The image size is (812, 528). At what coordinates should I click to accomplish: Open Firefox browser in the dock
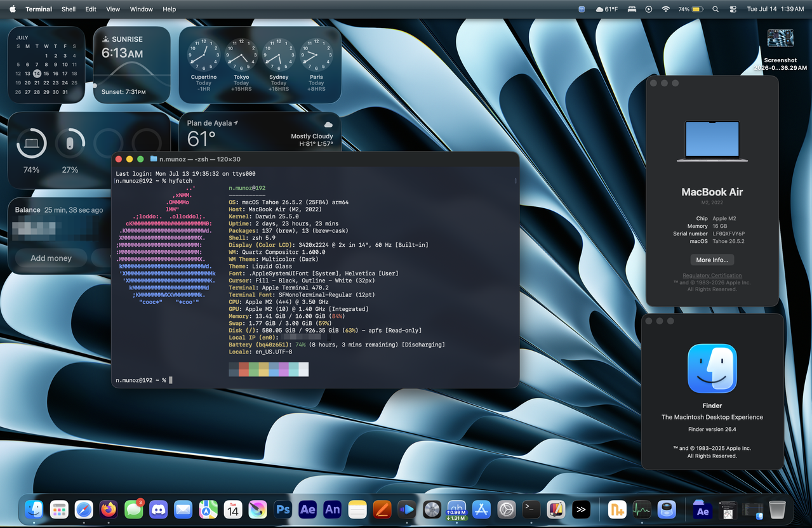(109, 509)
